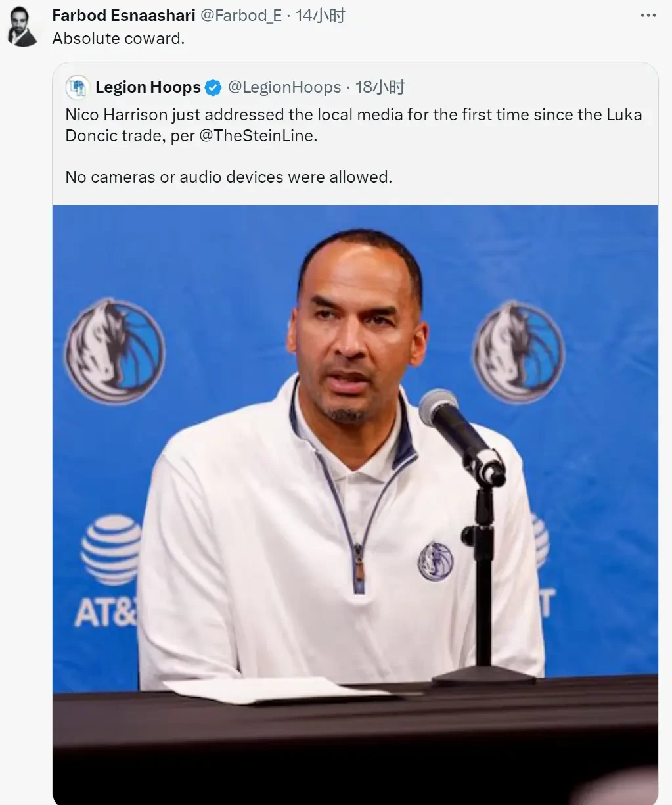The height and width of the screenshot is (805, 672).
Task: Open the tweet's 14小时 timestamp
Action: [x=320, y=16]
